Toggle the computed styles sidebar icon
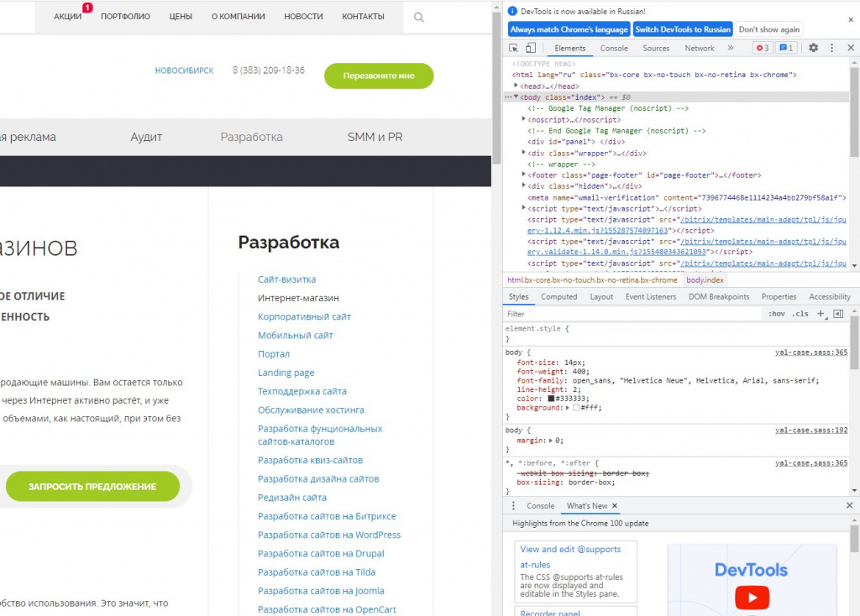This screenshot has height=616, width=860. click(838, 314)
